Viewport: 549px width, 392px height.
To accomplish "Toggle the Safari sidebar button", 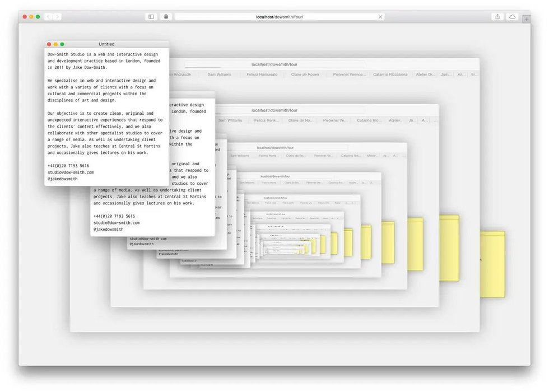I will click(x=151, y=17).
